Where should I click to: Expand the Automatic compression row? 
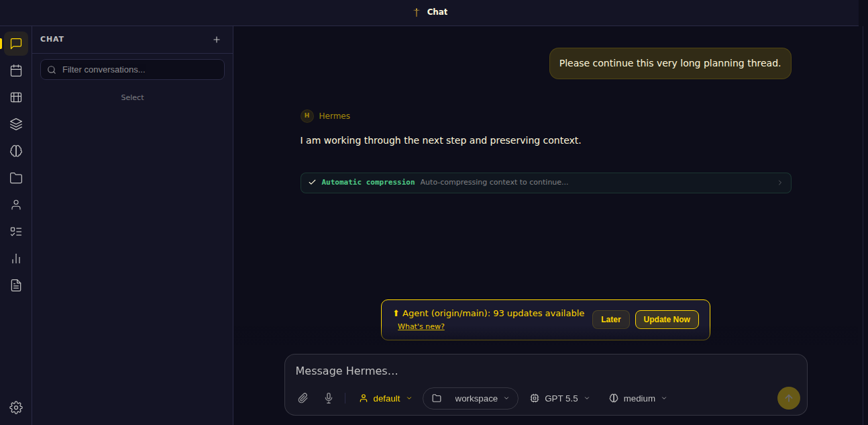(x=546, y=183)
